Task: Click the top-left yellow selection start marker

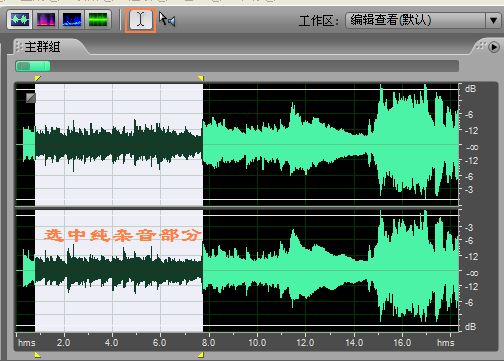Action: click(37, 78)
